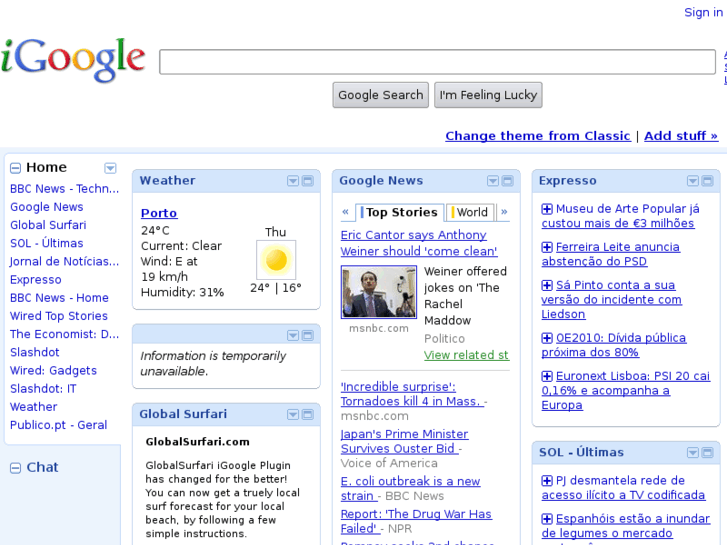Expand the 'Espanhóis estão a inundar' story

pos(547,519)
